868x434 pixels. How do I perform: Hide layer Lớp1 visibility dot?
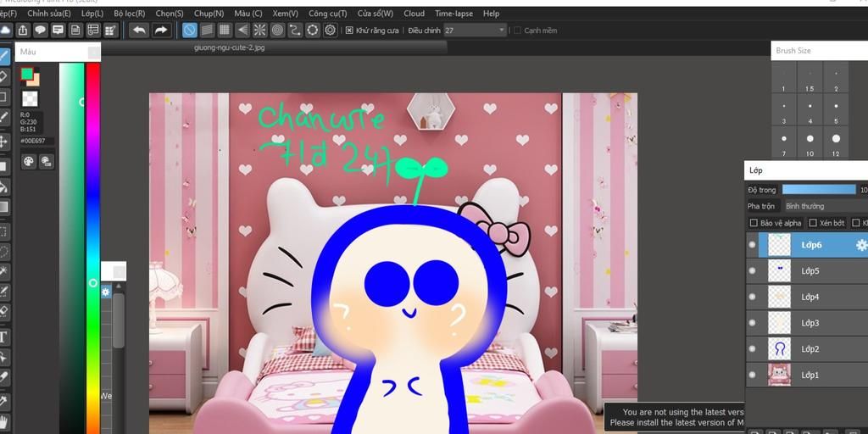(752, 375)
